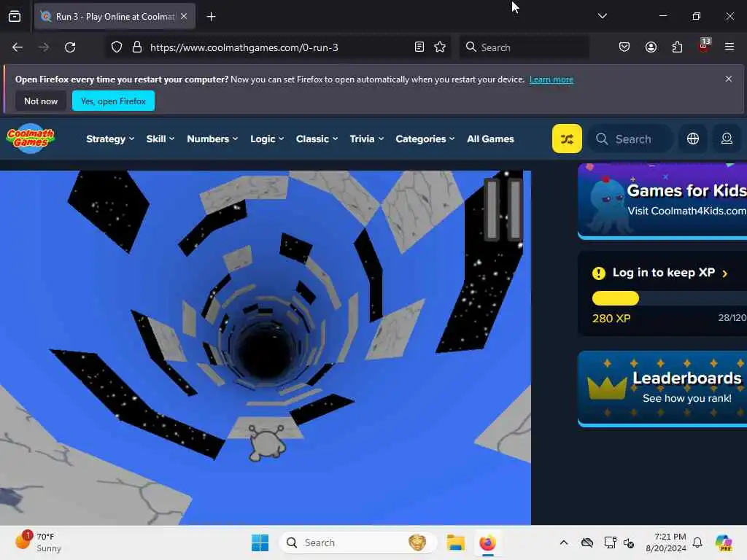
Task: Open the weather widget on taskbar
Action: click(x=38, y=542)
